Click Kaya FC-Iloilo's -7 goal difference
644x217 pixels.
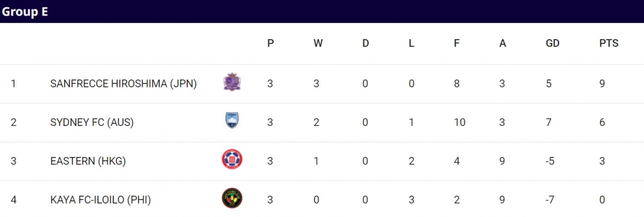[551, 200]
